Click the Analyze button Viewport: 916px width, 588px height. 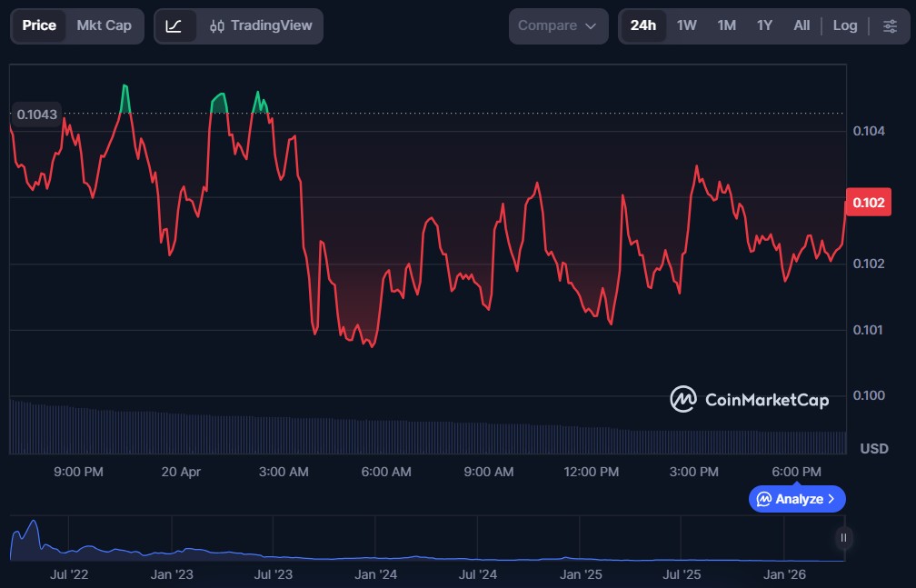point(797,499)
